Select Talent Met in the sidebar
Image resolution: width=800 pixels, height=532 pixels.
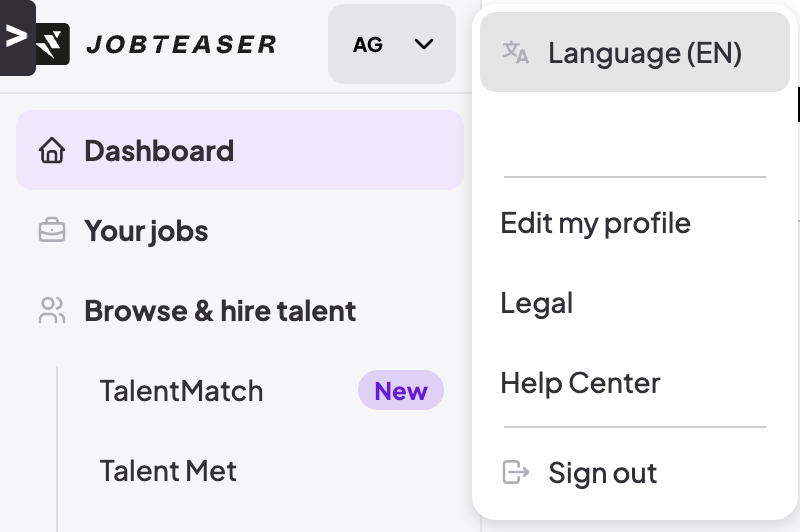[168, 470]
